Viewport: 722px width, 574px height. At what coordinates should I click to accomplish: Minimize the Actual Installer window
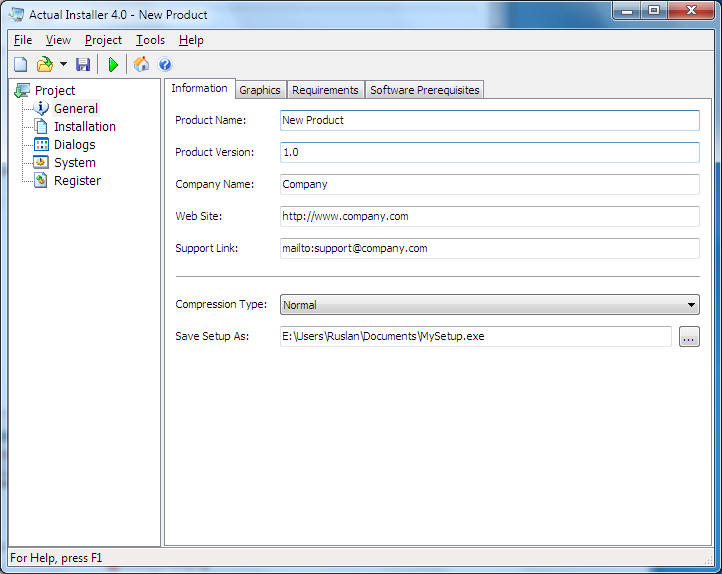click(627, 11)
